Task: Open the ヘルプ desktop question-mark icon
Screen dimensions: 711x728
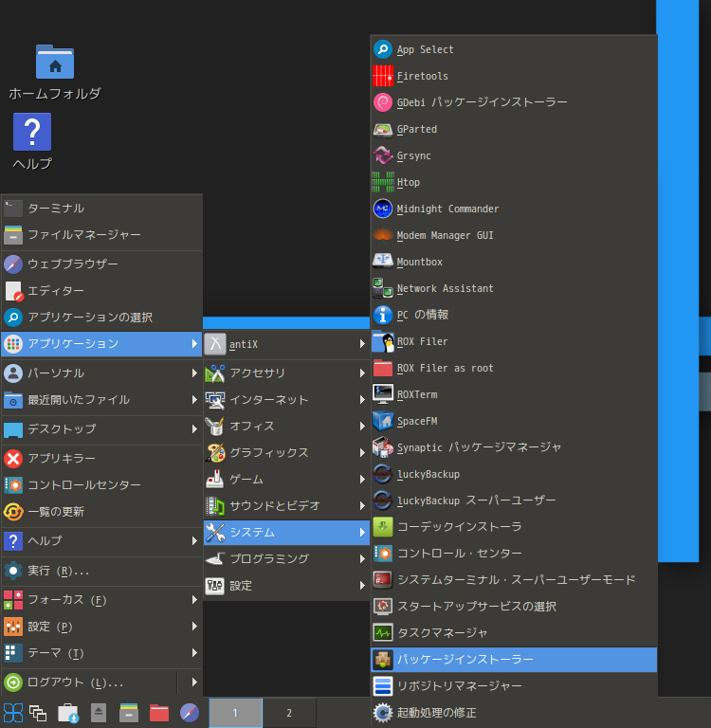Action: tap(32, 132)
